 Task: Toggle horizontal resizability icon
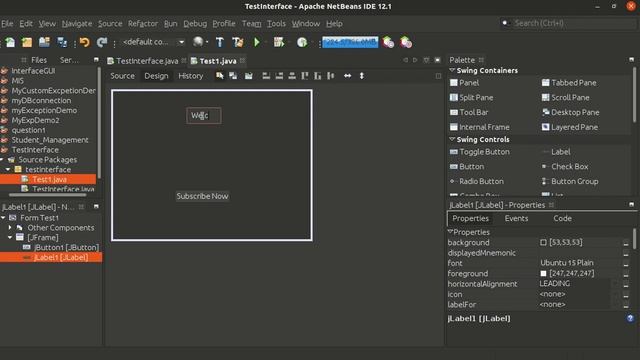coord(347,76)
